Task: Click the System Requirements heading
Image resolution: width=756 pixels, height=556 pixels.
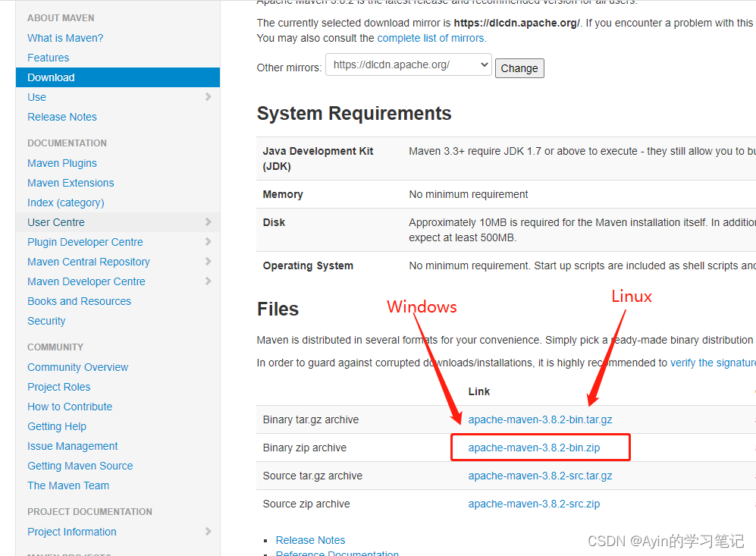Action: point(354,114)
